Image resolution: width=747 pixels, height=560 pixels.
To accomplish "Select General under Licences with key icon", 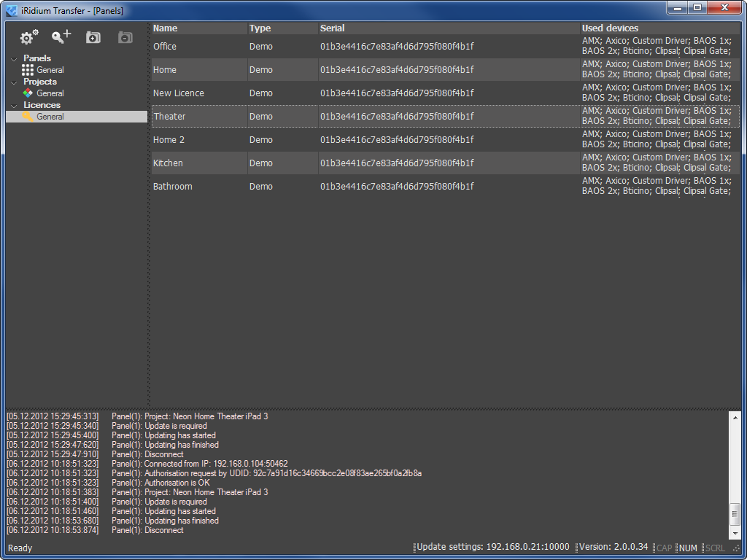I will pyautogui.click(x=50, y=117).
